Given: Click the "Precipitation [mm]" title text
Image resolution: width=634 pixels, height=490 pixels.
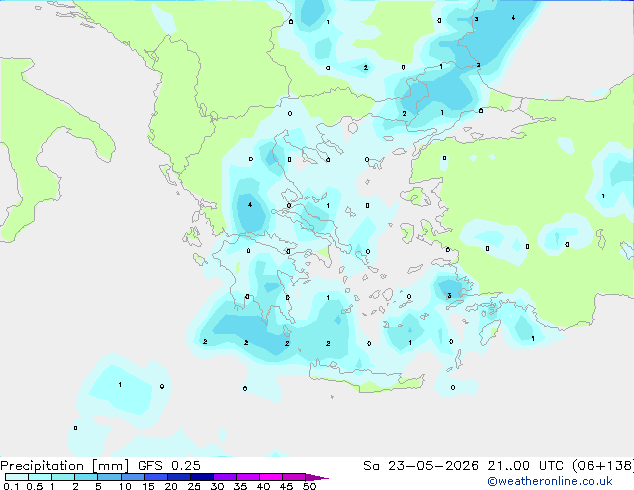Looking at the screenshot, I should tap(65, 466).
